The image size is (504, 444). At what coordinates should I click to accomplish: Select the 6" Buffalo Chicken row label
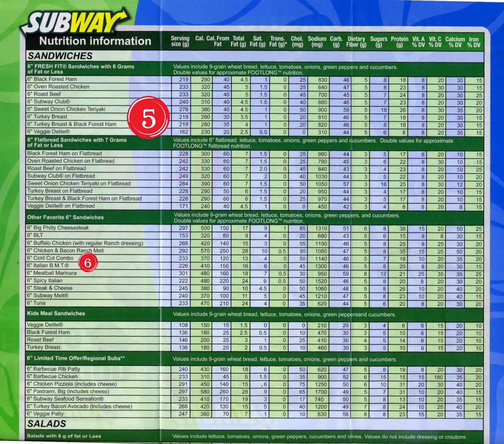click(85, 243)
